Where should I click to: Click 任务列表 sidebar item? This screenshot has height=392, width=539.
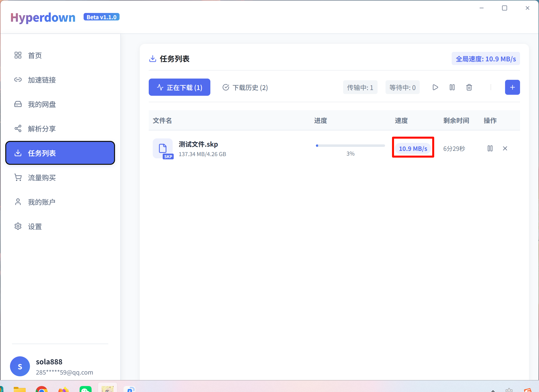[x=60, y=153]
